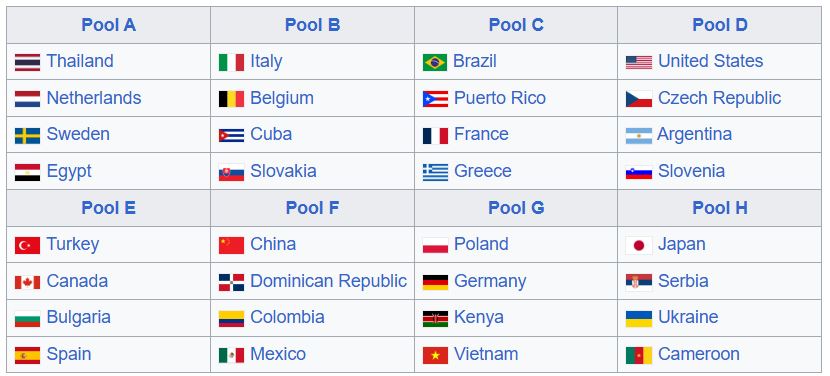Click the Argentina flag icon
This screenshot has height=376, width=830.
(639, 136)
